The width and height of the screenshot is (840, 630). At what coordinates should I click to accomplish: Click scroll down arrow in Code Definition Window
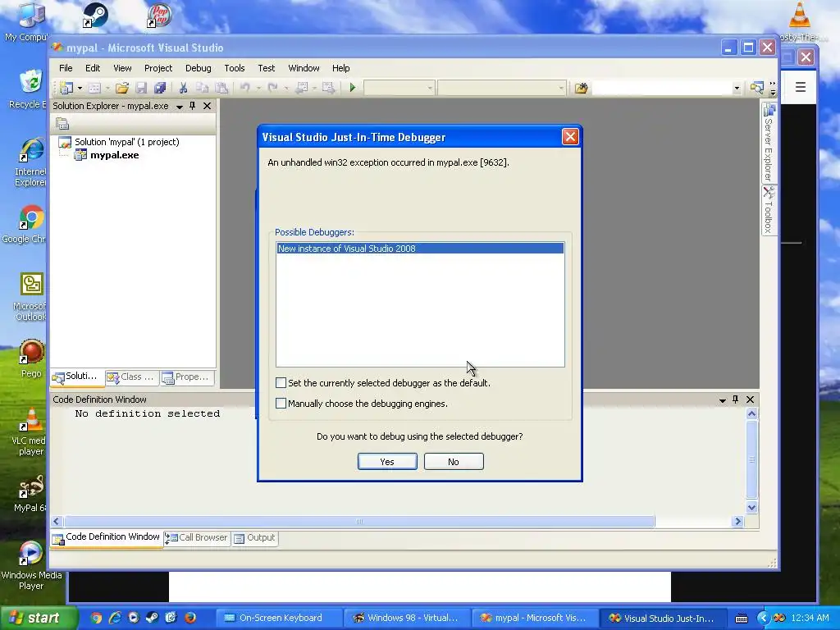tap(751, 507)
